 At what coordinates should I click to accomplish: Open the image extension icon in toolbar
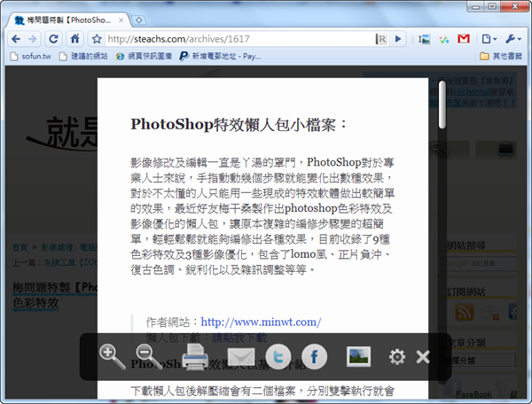(x=424, y=39)
